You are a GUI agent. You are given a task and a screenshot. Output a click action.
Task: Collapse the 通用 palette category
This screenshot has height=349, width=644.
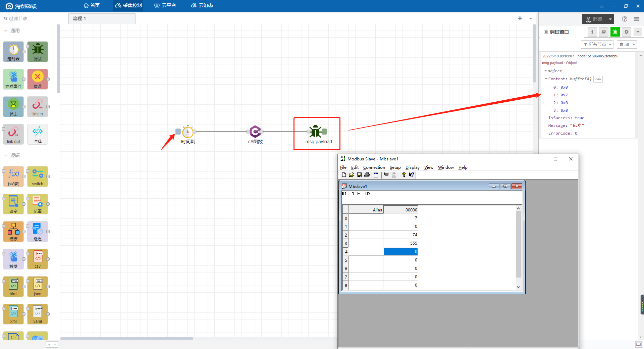coord(12,31)
